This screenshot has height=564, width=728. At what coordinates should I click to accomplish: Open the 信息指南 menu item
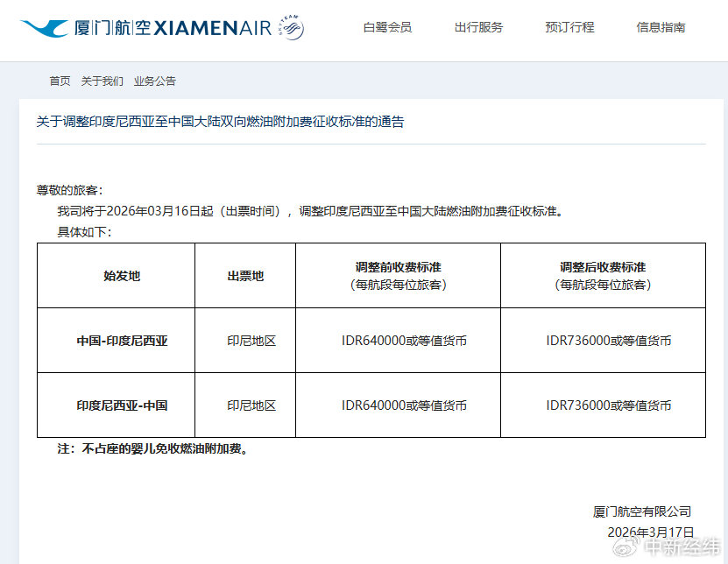[x=660, y=27]
